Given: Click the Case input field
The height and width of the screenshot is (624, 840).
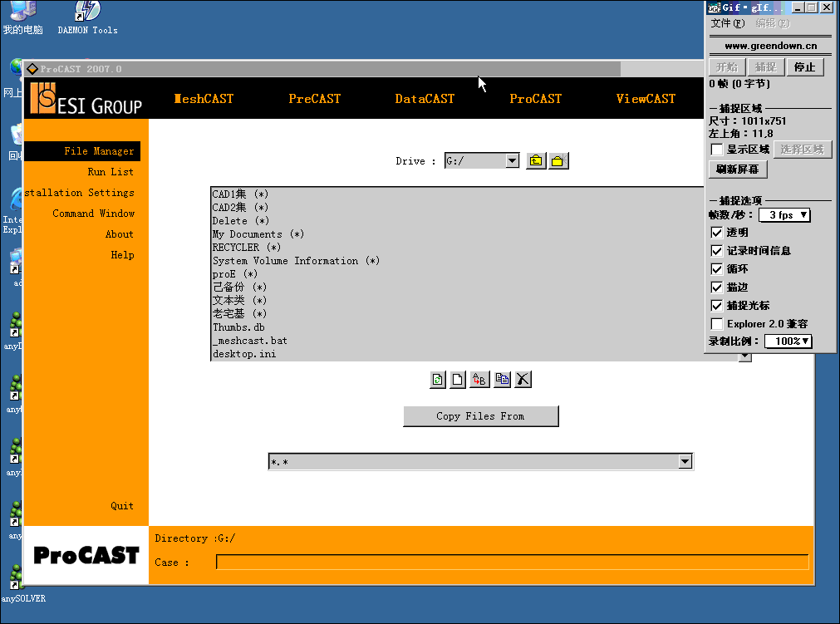Looking at the screenshot, I should 512,562.
